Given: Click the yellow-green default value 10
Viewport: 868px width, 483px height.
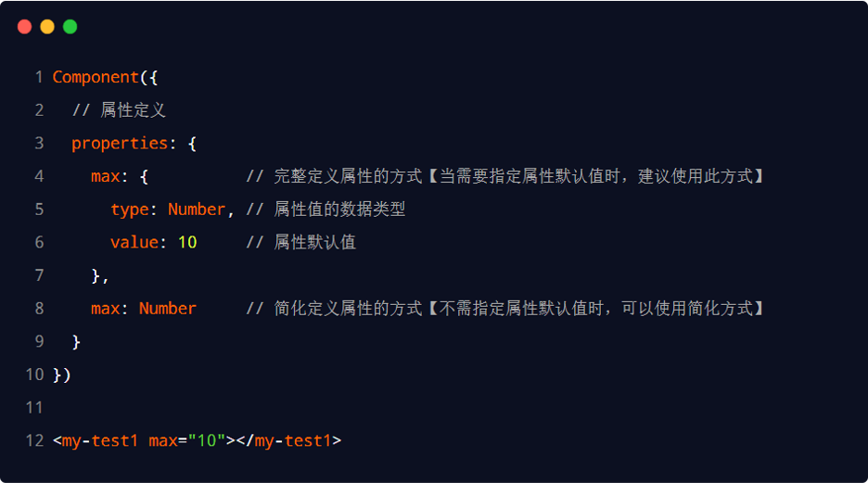Looking at the screenshot, I should click(x=187, y=243).
